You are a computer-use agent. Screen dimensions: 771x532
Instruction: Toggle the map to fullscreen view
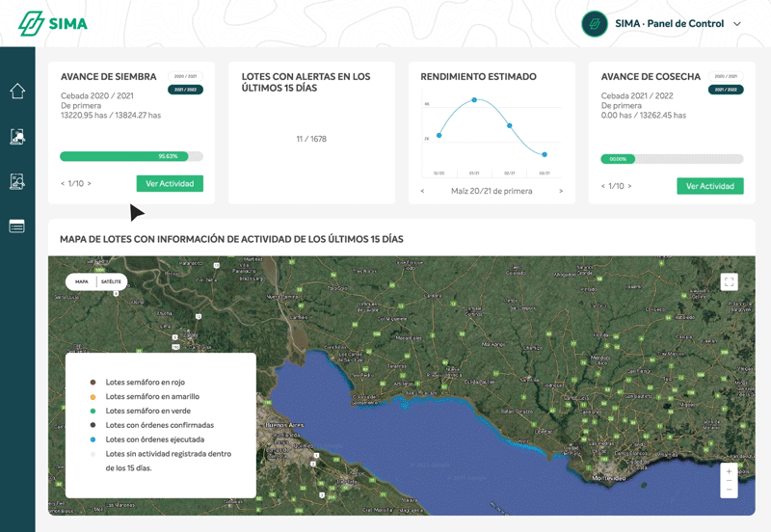pyautogui.click(x=730, y=281)
